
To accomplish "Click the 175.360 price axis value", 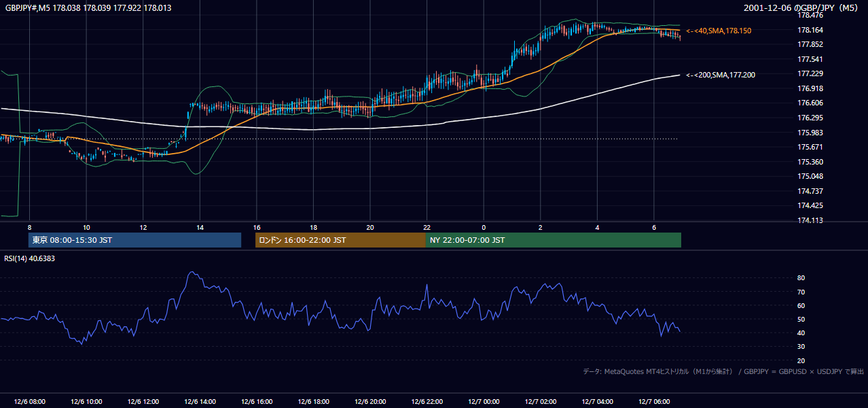I will tap(811, 163).
